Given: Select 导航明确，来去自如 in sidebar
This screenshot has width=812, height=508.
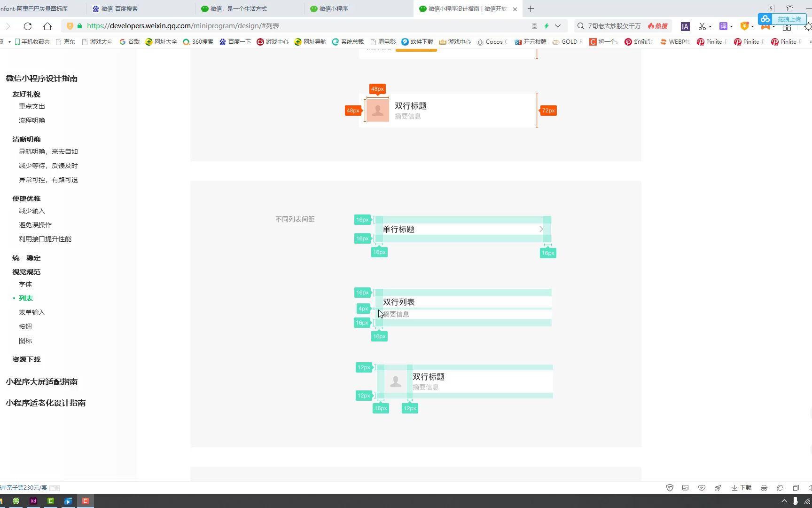Looking at the screenshot, I should coord(48,151).
